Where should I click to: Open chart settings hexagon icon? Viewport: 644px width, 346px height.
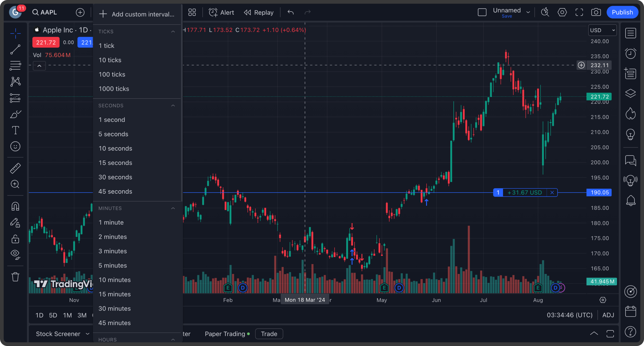click(562, 12)
